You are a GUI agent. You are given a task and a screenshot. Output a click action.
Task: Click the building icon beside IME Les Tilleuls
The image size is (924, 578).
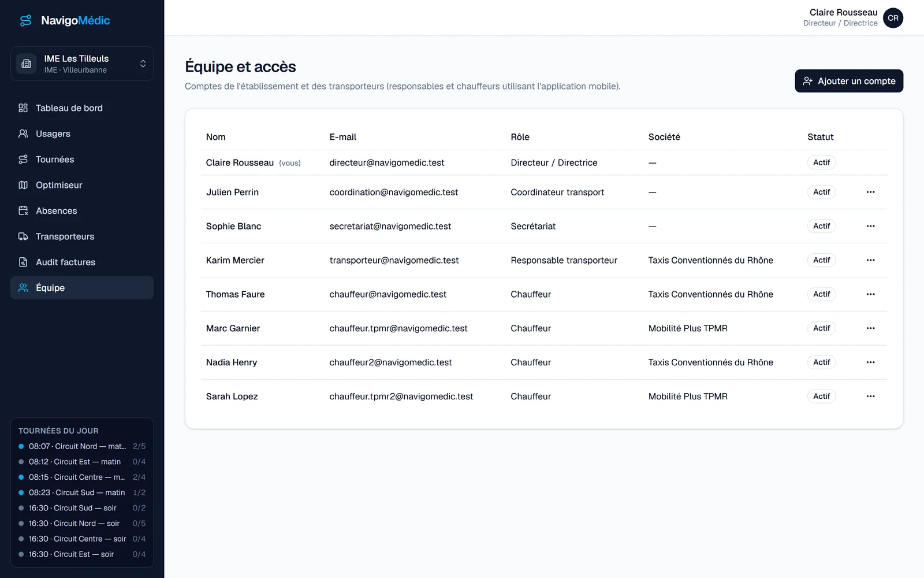tap(27, 64)
